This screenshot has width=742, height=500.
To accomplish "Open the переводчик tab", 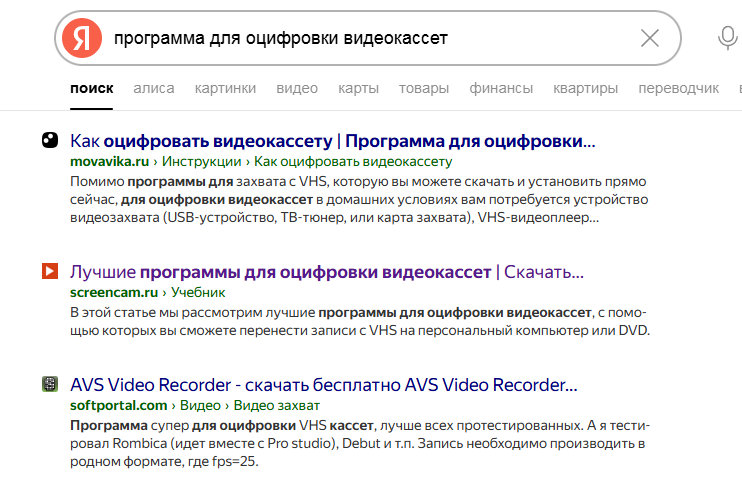I will click(679, 88).
